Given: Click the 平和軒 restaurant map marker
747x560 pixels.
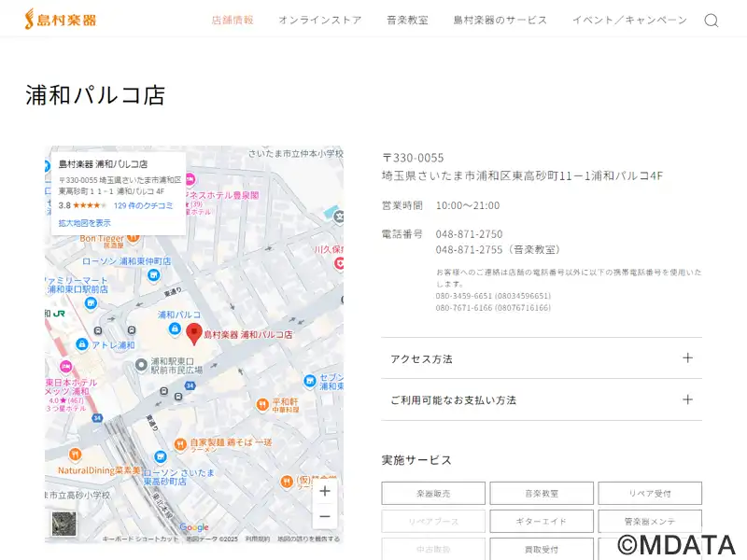Looking at the screenshot, I should [262, 405].
